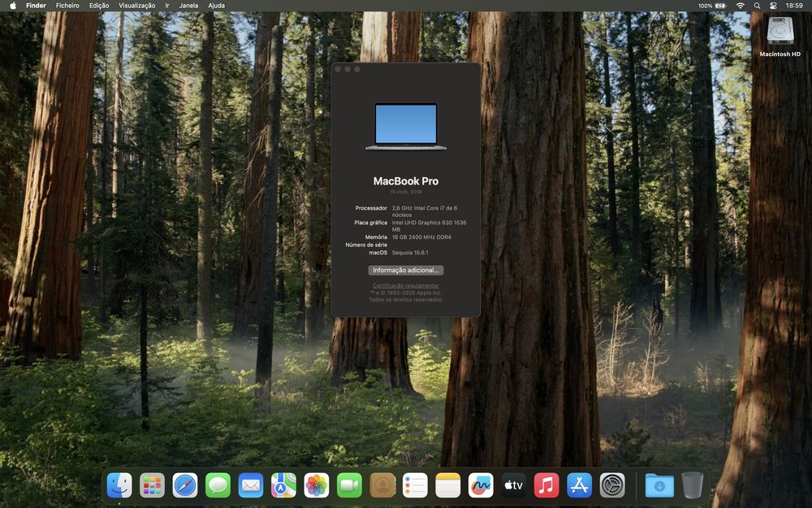
Task: Open Finder from the Dock
Action: click(x=119, y=486)
